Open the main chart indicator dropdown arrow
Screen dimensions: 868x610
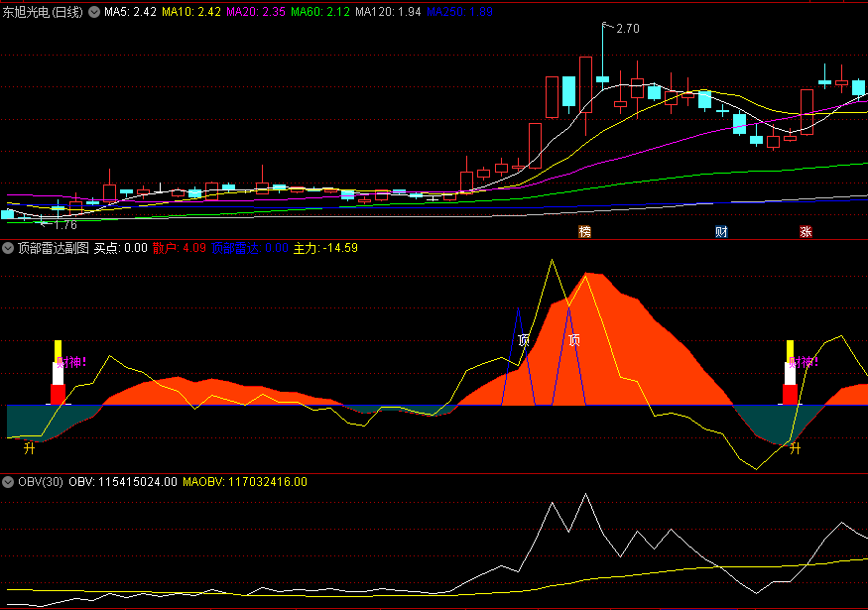[x=94, y=12]
